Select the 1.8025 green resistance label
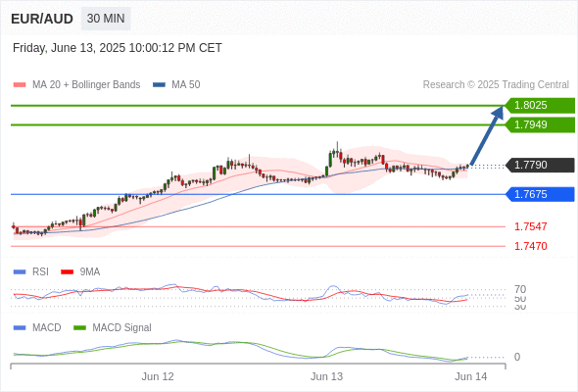The width and height of the screenshot is (578, 392). [x=540, y=106]
